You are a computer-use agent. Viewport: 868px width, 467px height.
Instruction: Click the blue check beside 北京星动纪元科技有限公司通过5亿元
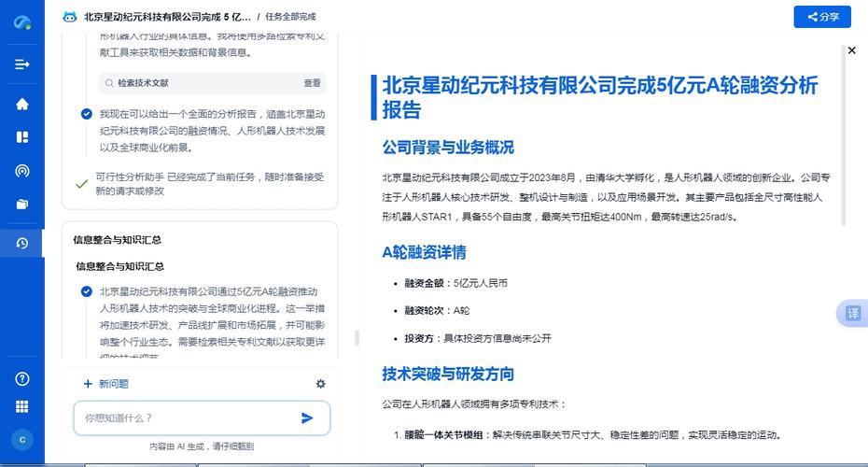point(87,291)
